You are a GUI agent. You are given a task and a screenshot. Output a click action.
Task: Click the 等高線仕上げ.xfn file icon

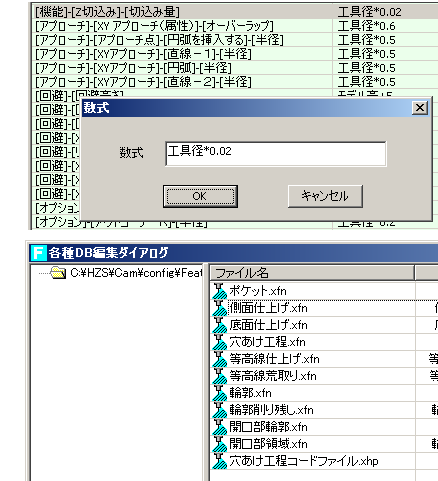[x=219, y=359]
